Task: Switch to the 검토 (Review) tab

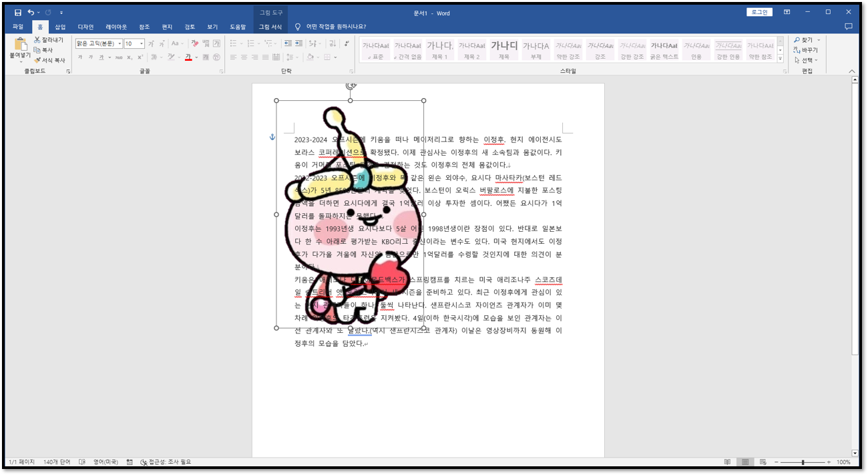Action: coord(190,27)
